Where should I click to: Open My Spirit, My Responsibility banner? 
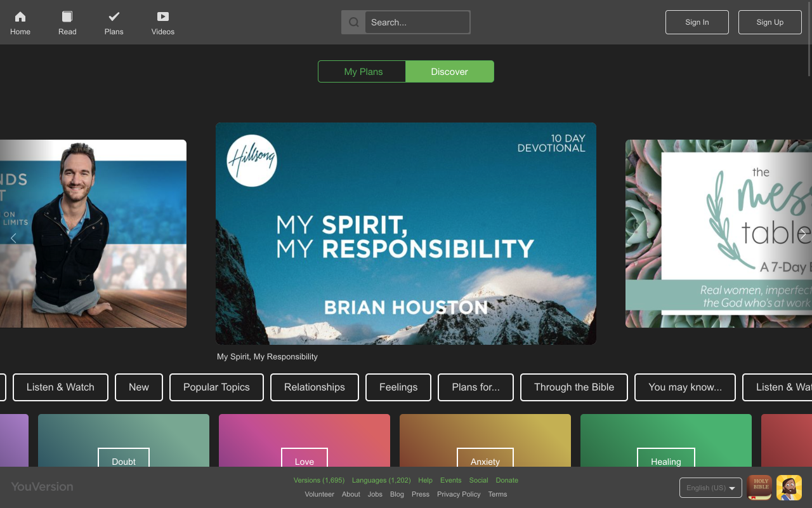click(406, 234)
